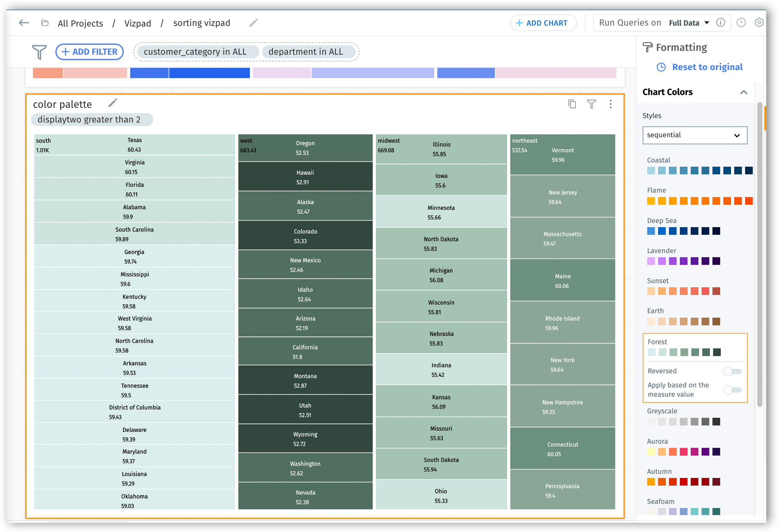This screenshot has width=779, height=532.
Task: Enable Apply based on the measure value
Action: [x=732, y=390]
